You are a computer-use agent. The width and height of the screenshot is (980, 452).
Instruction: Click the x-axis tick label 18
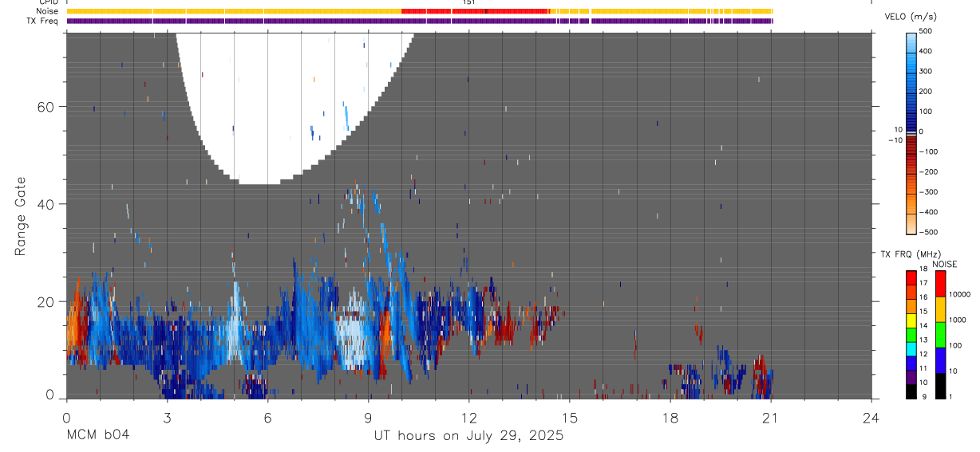pyautogui.click(x=670, y=418)
